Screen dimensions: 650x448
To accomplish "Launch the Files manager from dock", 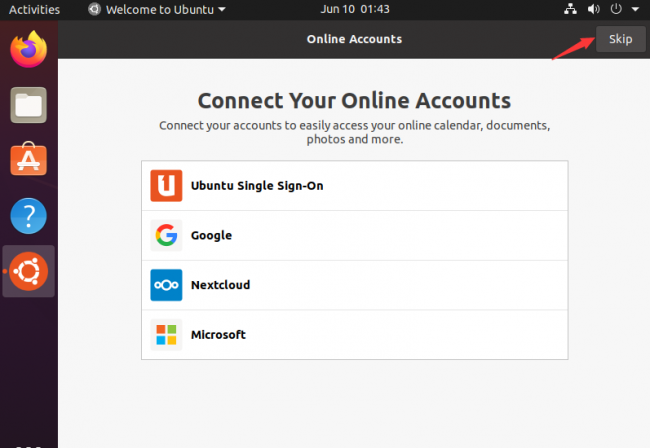I will tap(29, 105).
